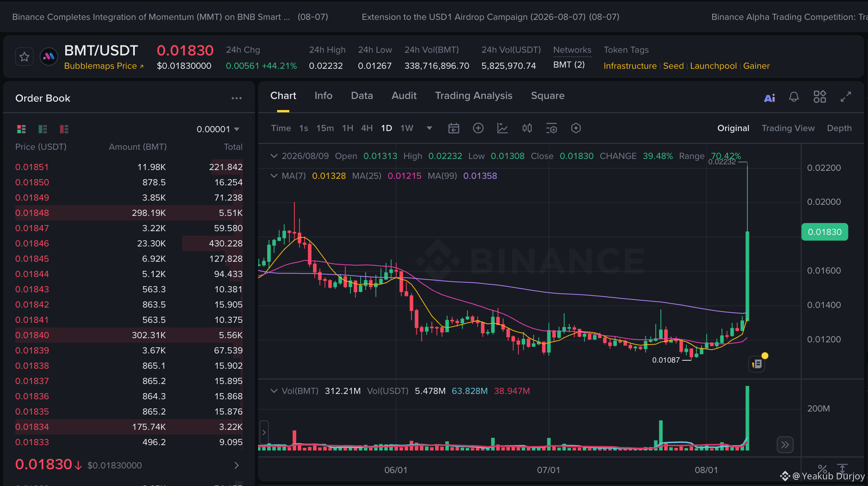868x486 pixels.
Task: Click the Infrastructure token tag
Action: click(x=630, y=66)
